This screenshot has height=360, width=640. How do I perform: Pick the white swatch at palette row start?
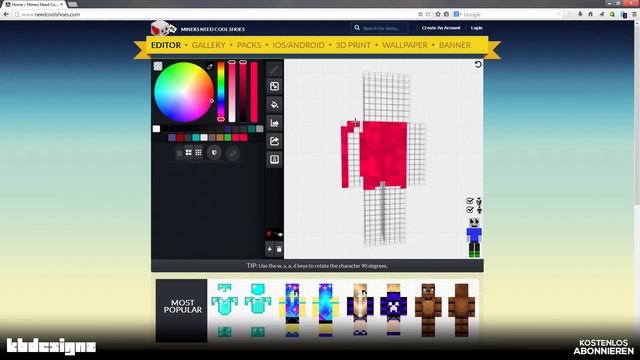(x=156, y=129)
